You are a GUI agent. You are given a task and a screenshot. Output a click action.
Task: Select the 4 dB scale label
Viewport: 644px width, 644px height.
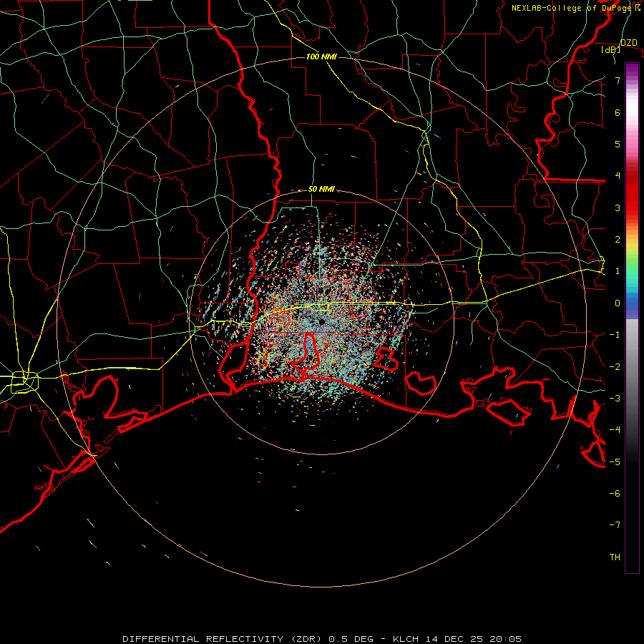pyautogui.click(x=618, y=176)
